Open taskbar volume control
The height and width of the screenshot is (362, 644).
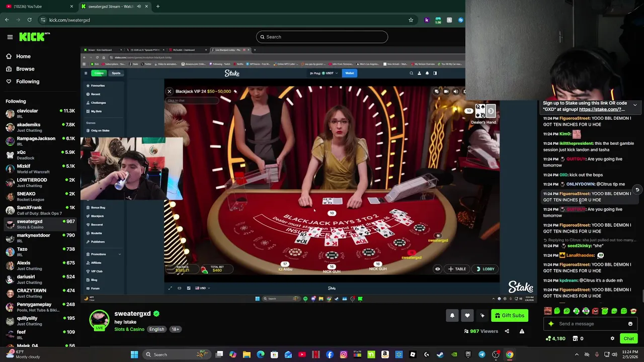(614, 354)
